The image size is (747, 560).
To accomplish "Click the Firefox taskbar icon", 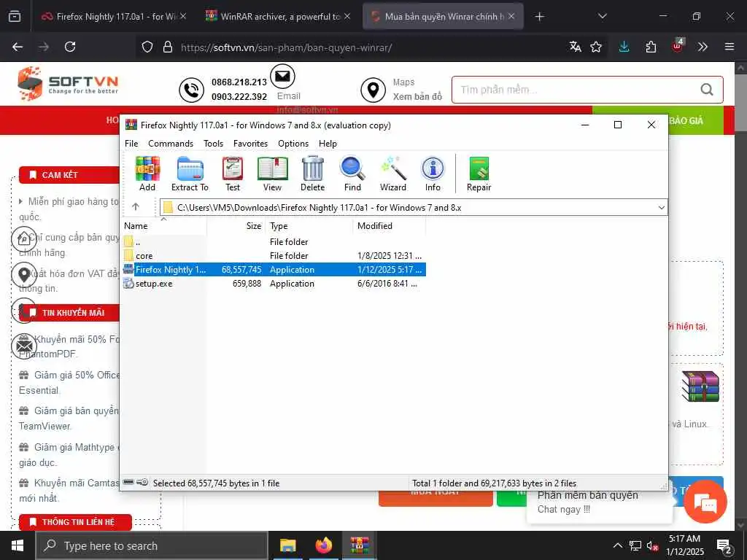I will pos(323,545).
